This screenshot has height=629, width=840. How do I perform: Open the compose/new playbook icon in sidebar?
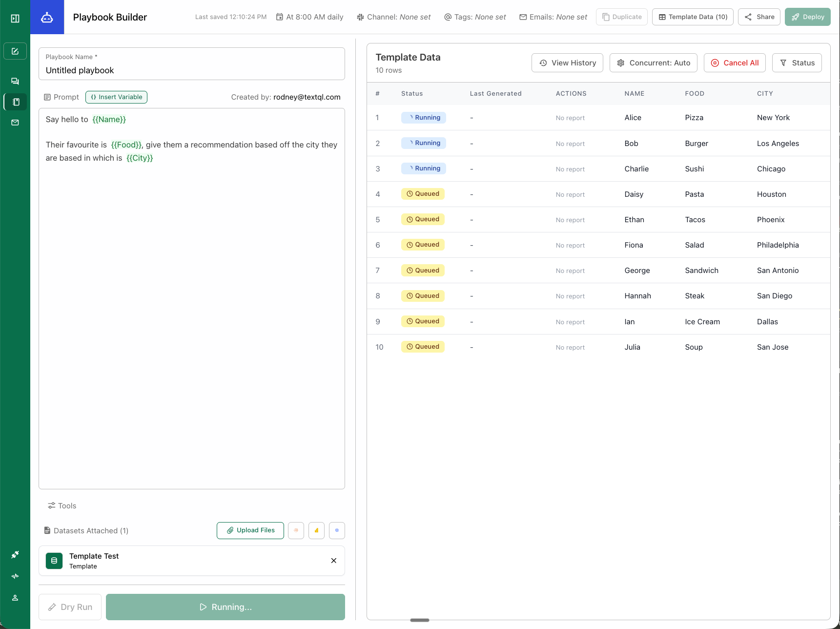[15, 51]
